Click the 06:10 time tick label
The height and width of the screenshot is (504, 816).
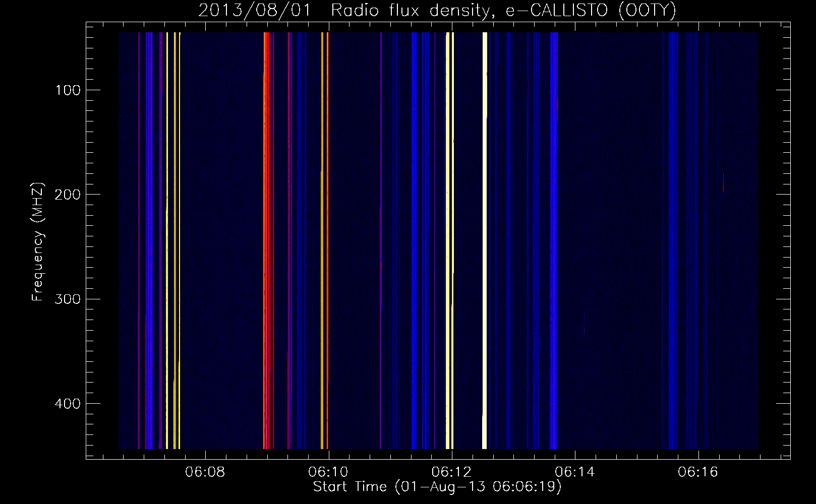[x=328, y=472]
